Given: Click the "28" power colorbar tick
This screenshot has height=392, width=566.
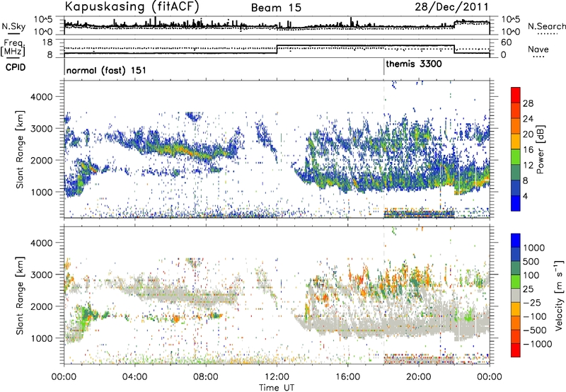Looking at the screenshot, I should [x=528, y=103].
